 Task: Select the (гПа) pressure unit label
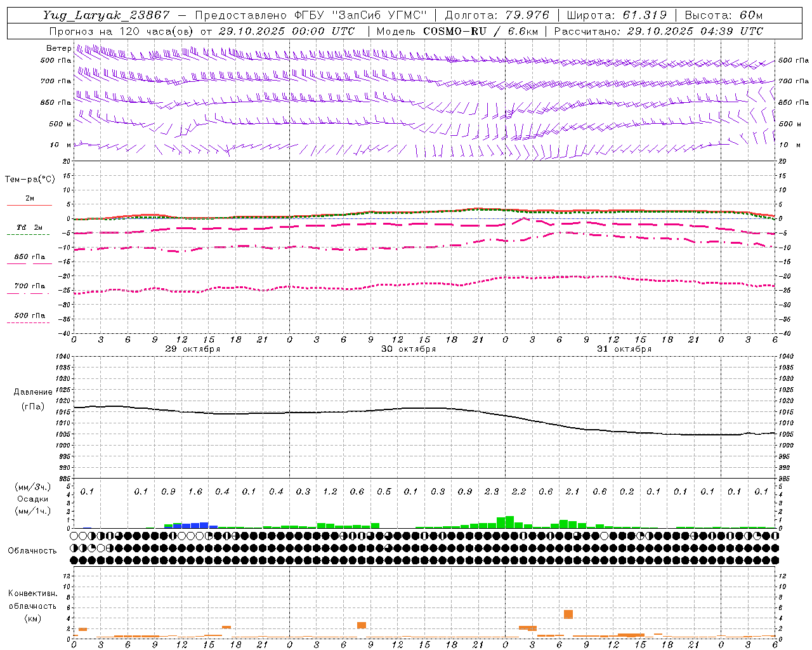33,406
